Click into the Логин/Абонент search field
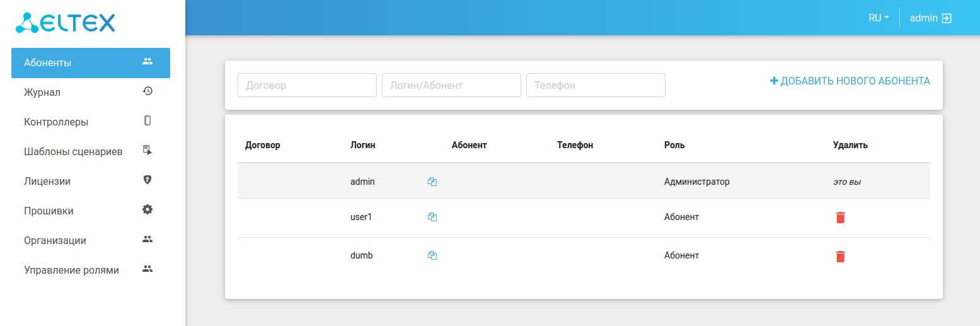The width and height of the screenshot is (980, 326). [451, 85]
